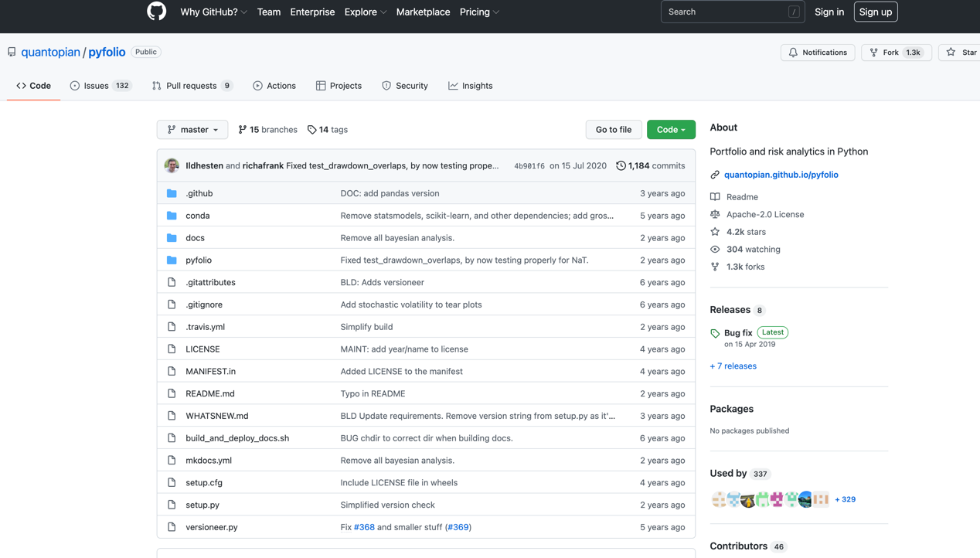Open the docs folder
This screenshot has height=558, width=980.
coord(195,238)
